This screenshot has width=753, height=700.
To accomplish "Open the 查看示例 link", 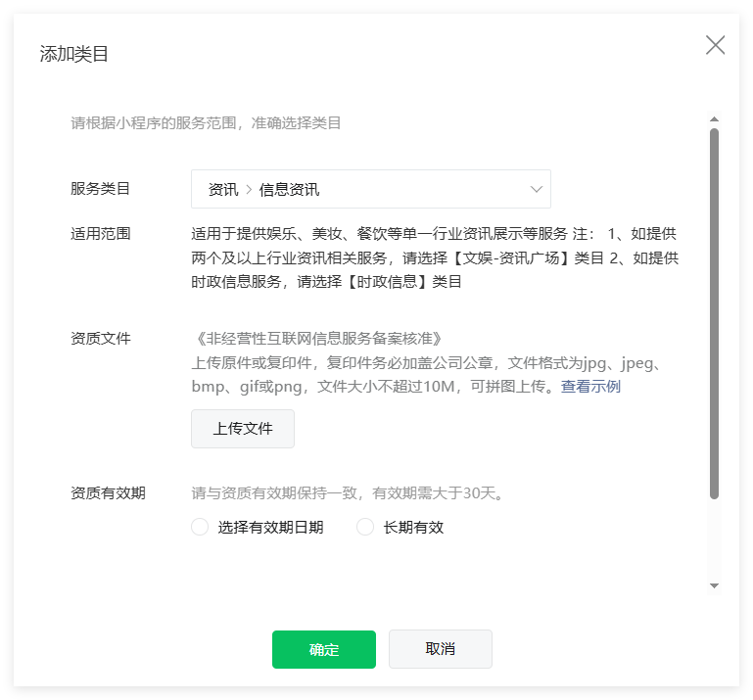I will tap(590, 386).
